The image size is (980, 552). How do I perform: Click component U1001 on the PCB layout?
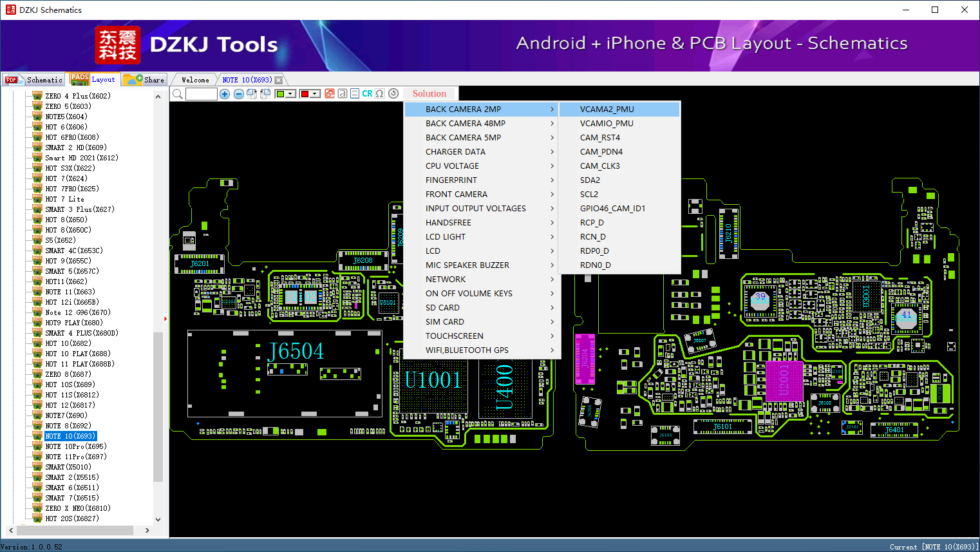coord(433,380)
